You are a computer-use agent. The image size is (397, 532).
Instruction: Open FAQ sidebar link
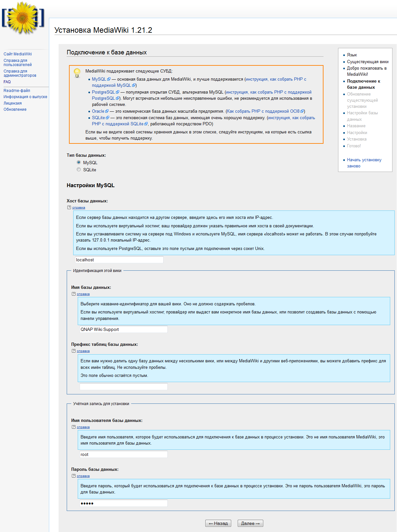pyautogui.click(x=7, y=82)
